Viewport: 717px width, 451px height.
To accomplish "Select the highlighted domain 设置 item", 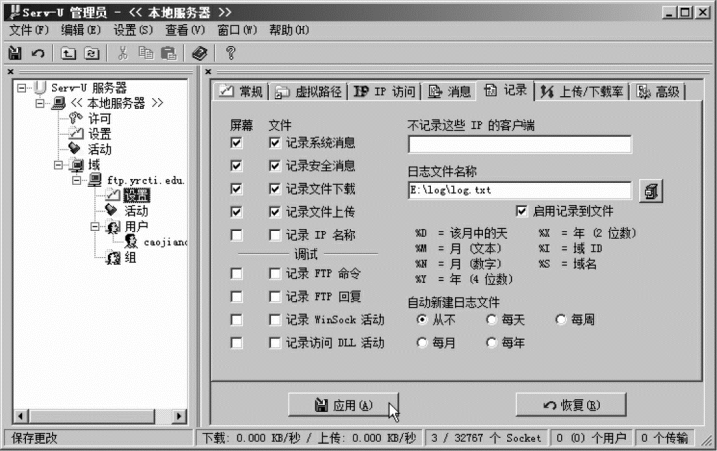I will [137, 195].
